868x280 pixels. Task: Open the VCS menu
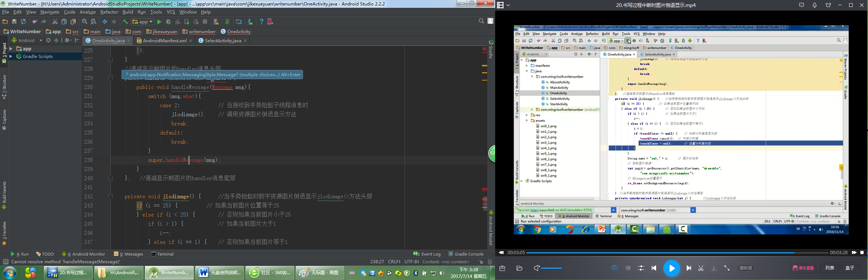[x=171, y=12]
